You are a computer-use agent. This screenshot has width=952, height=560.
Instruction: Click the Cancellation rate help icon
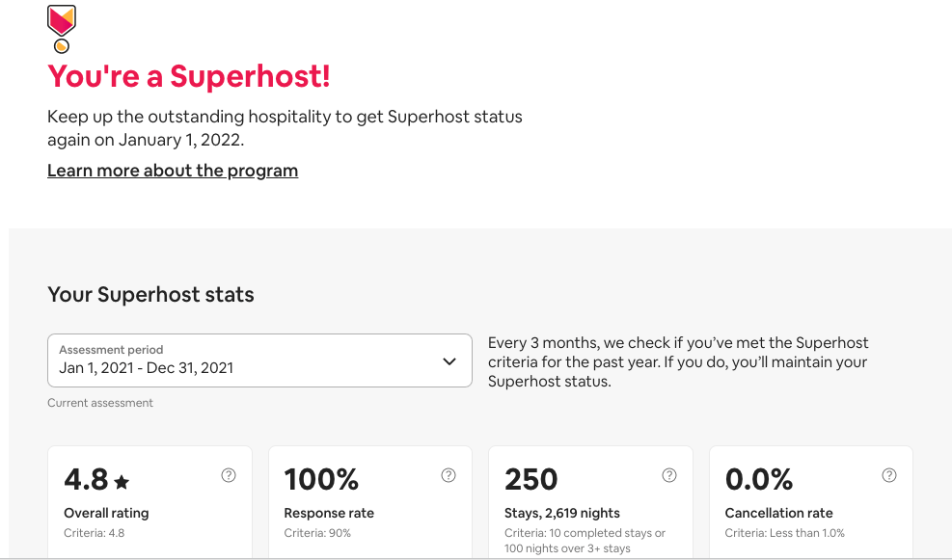(888, 475)
